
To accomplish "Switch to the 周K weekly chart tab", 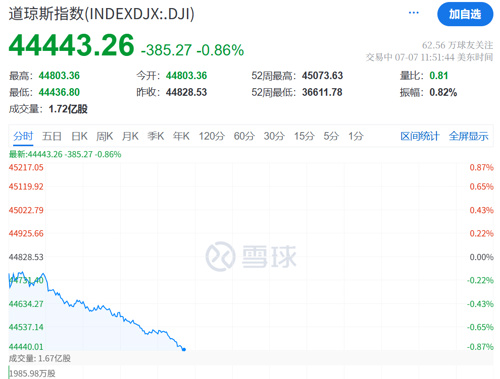I will pyautogui.click(x=105, y=136).
